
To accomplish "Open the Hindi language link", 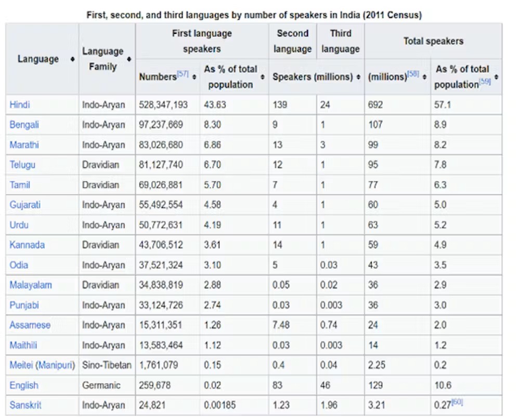I will [x=20, y=105].
